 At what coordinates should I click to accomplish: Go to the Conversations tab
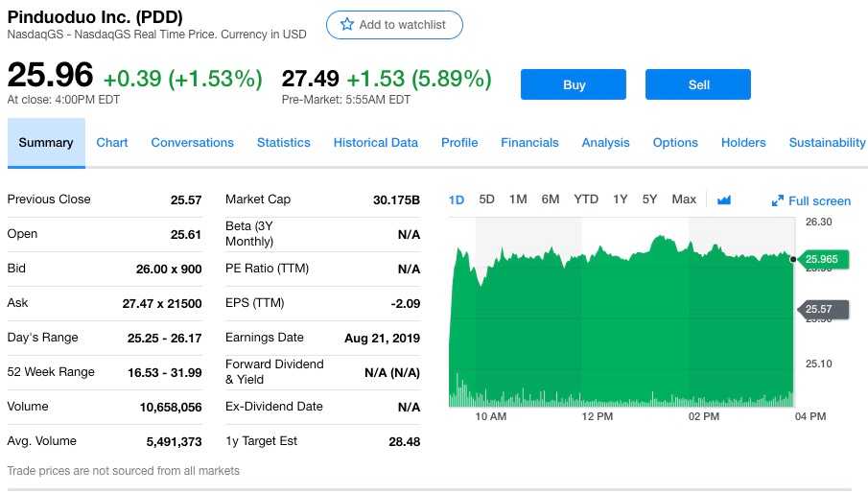192,143
